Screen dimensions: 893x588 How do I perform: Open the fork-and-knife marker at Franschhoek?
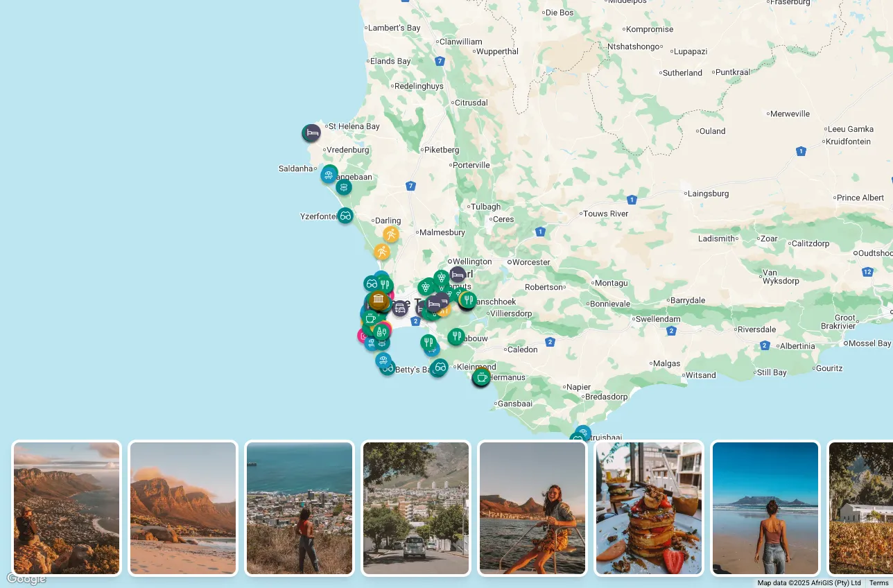coord(468,300)
